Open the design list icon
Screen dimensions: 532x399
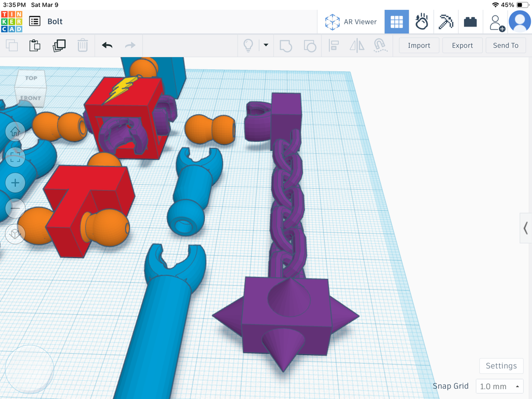tap(35, 21)
